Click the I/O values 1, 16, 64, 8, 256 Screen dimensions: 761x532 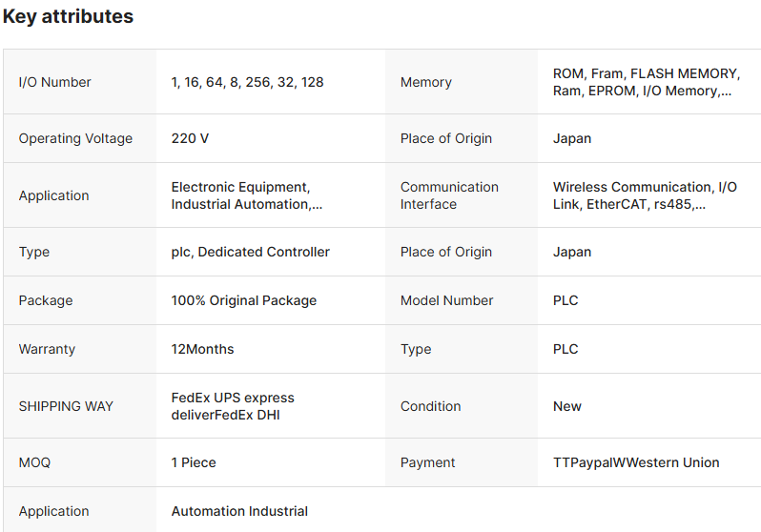pyautogui.click(x=247, y=82)
